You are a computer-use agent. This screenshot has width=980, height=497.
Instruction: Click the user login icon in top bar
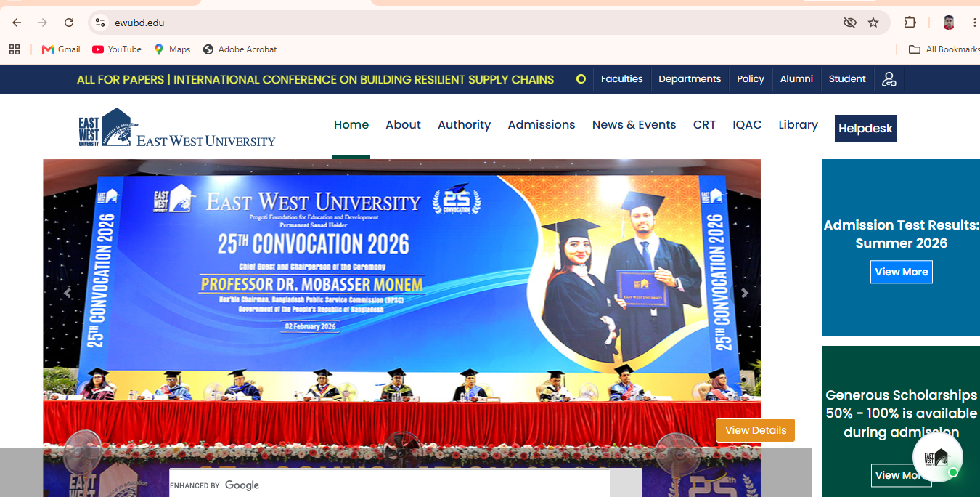889,79
